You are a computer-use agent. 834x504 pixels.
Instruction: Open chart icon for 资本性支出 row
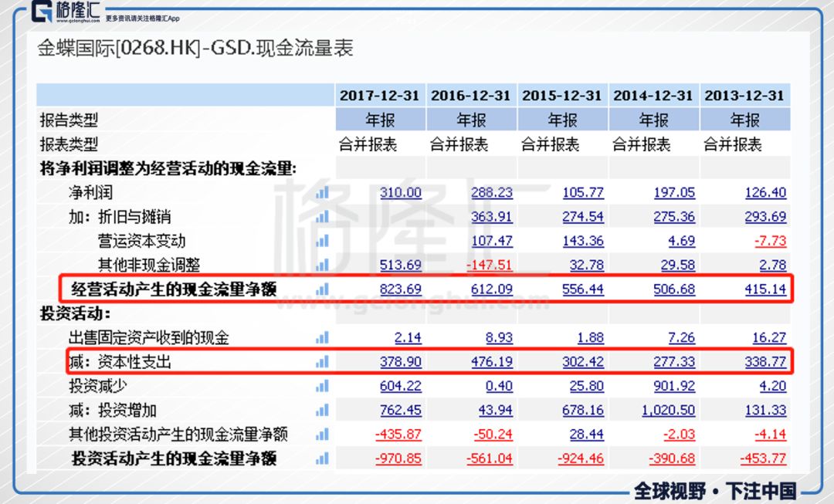322,361
